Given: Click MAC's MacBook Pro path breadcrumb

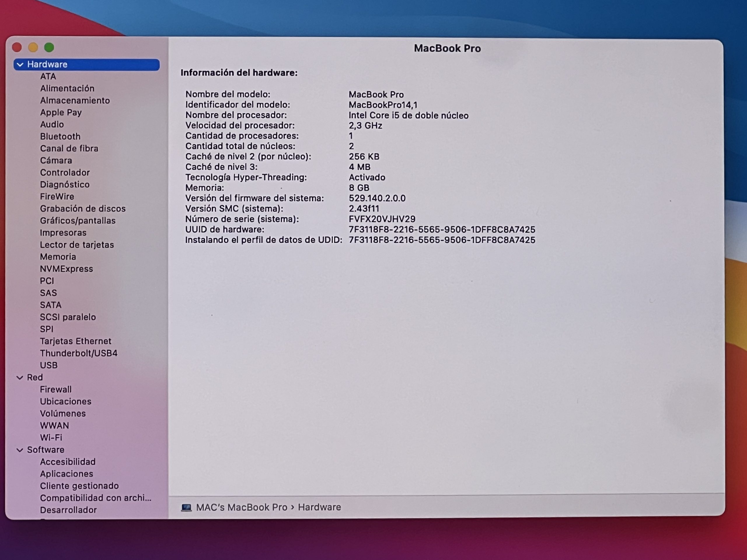Looking at the screenshot, I should click(241, 507).
